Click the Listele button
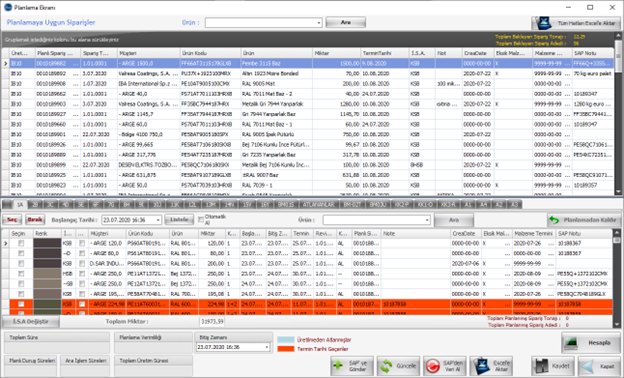 [179, 220]
